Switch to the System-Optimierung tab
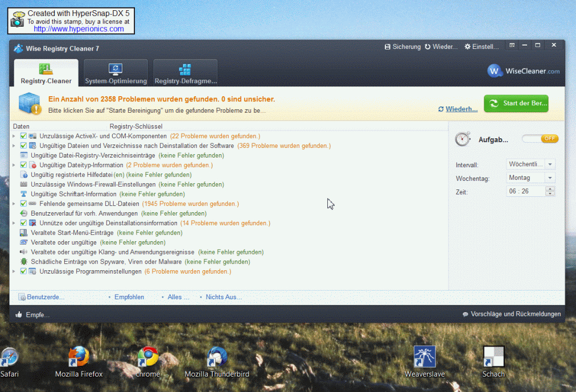Viewport: 576px width, 392px height. [x=116, y=73]
